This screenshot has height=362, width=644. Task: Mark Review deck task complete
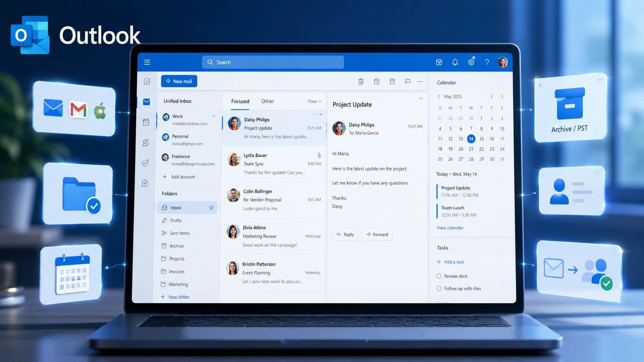click(x=439, y=276)
